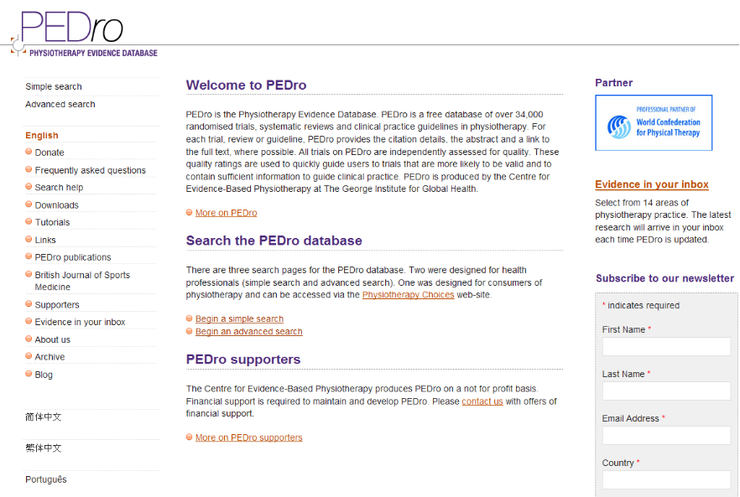Open the Evidence in your inbox heading link
Image resolution: width=740 pixels, height=497 pixels.
tap(651, 185)
